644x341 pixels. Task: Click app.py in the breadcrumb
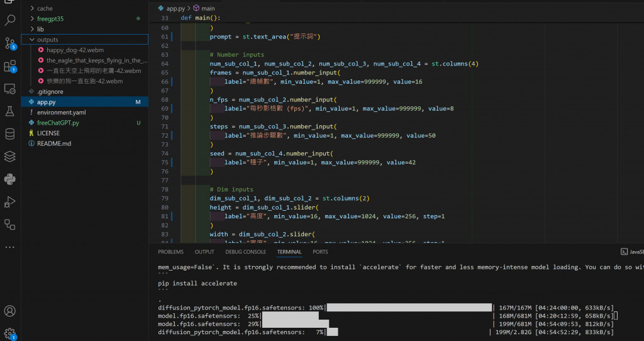[x=175, y=8]
